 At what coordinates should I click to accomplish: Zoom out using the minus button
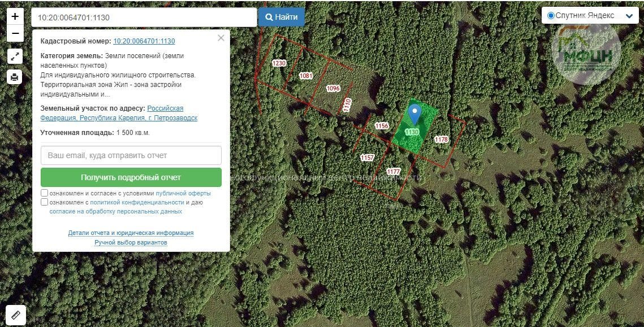point(15,33)
